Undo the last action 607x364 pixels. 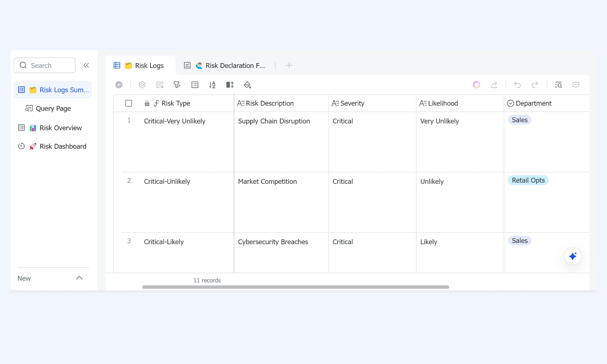(517, 85)
